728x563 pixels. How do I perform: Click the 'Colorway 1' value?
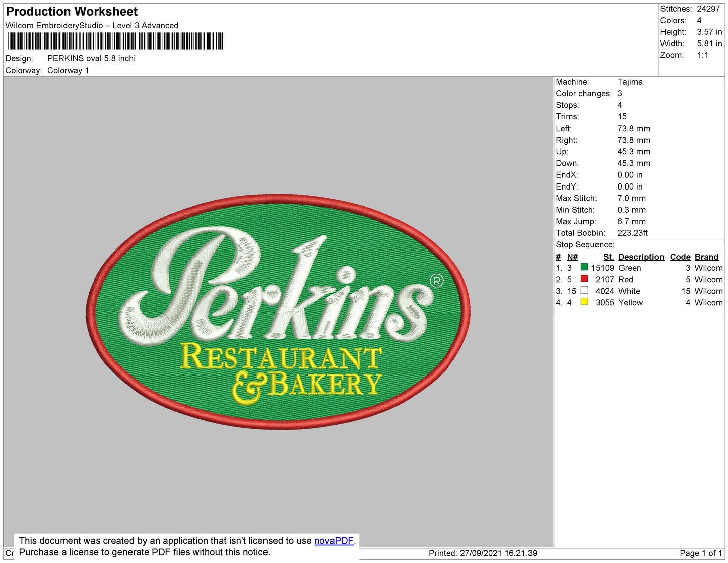coord(68,71)
